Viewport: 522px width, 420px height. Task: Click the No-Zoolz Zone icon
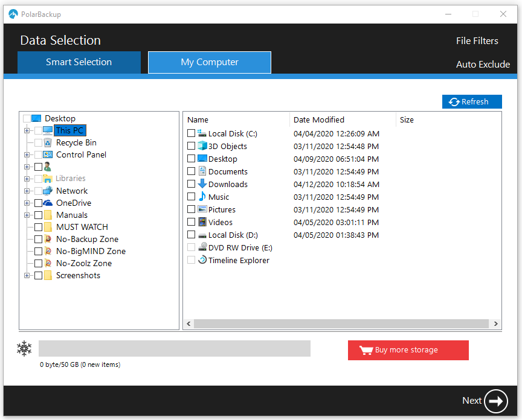(48, 263)
